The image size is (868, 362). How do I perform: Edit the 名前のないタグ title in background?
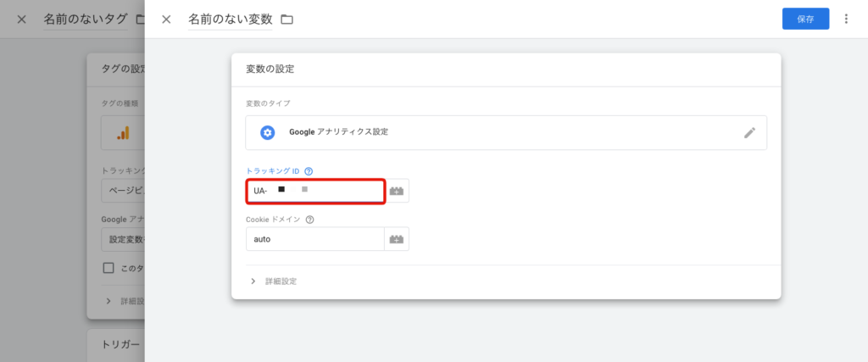(x=86, y=20)
